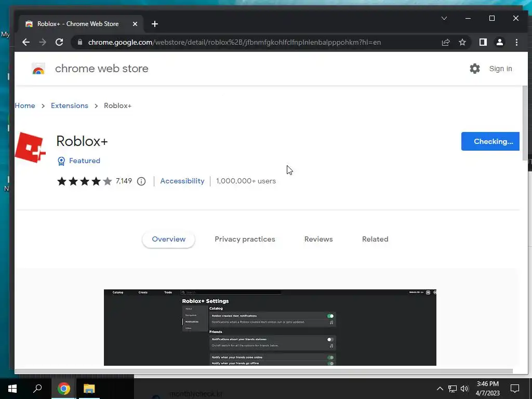Screen dimensions: 532x399
Task: Open the Chrome side panel icon
Action: [483, 43]
